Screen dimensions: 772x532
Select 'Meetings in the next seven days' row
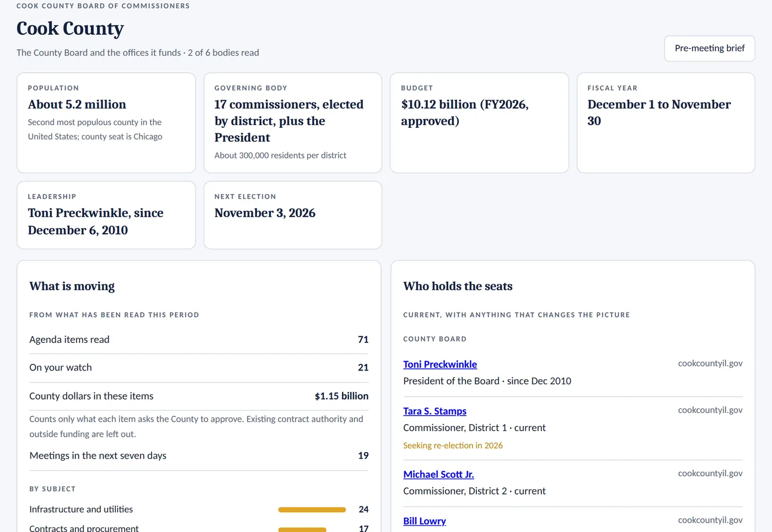(x=199, y=456)
